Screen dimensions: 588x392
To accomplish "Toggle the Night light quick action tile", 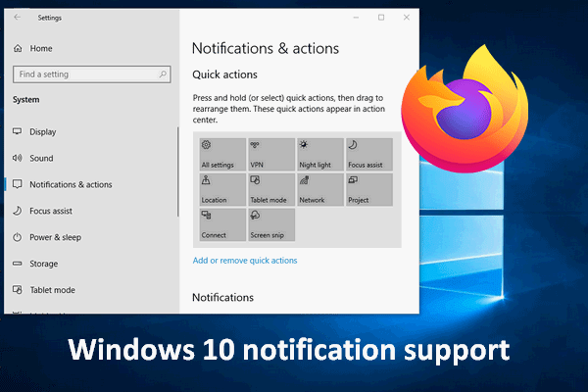I will pos(320,154).
